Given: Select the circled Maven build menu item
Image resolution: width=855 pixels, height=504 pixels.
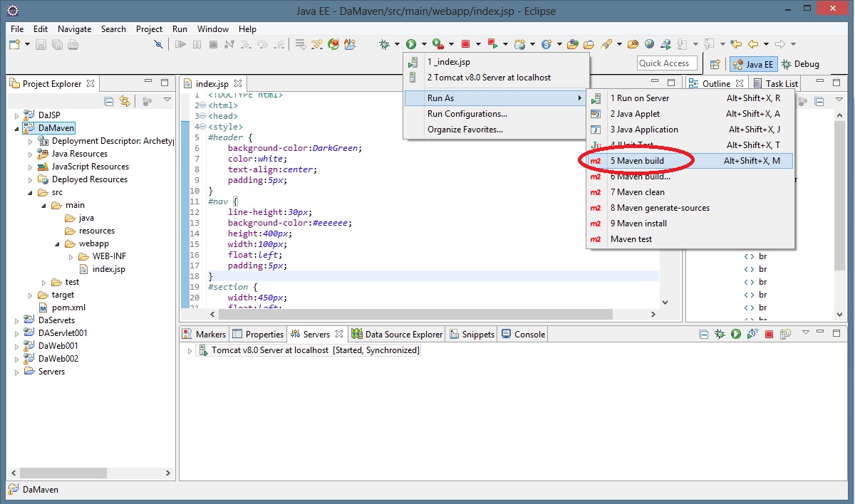Looking at the screenshot, I should [x=637, y=161].
